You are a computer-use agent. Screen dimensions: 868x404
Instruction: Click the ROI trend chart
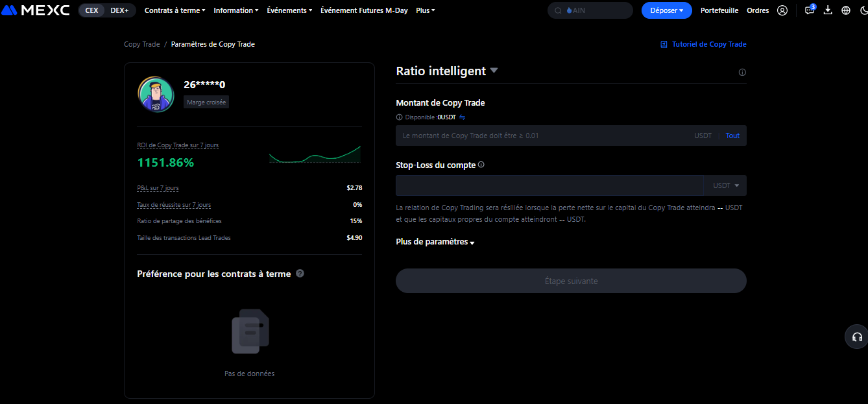click(x=315, y=154)
